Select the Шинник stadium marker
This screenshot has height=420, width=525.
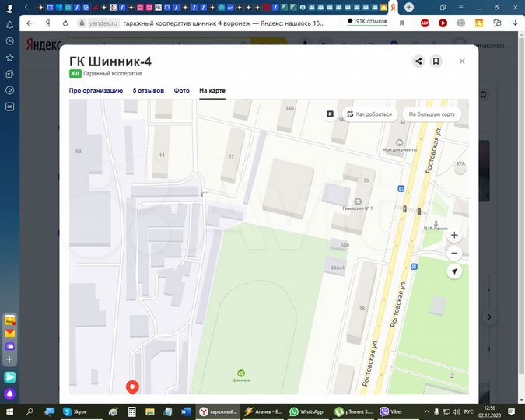(241, 373)
